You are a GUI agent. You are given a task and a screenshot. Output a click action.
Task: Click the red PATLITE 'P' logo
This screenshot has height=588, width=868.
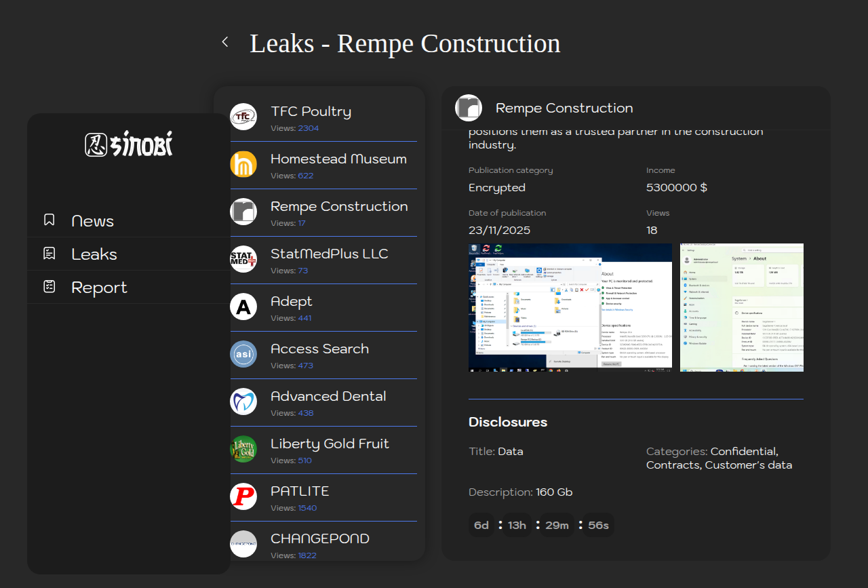coord(243,496)
